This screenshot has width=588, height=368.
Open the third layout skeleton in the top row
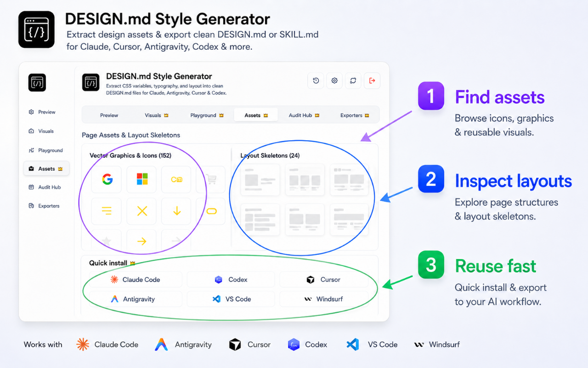[349, 179]
